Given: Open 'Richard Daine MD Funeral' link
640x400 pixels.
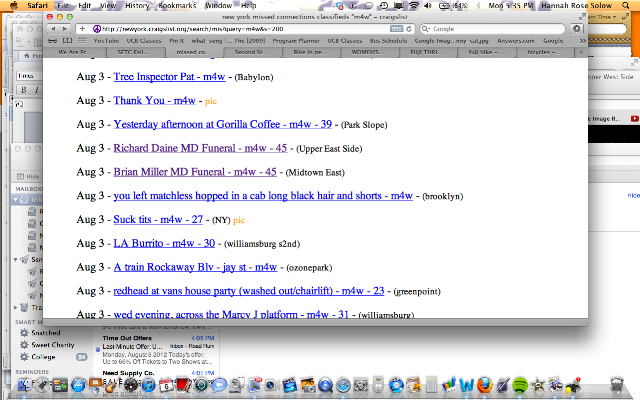Looking at the screenshot, I should 200,148.
